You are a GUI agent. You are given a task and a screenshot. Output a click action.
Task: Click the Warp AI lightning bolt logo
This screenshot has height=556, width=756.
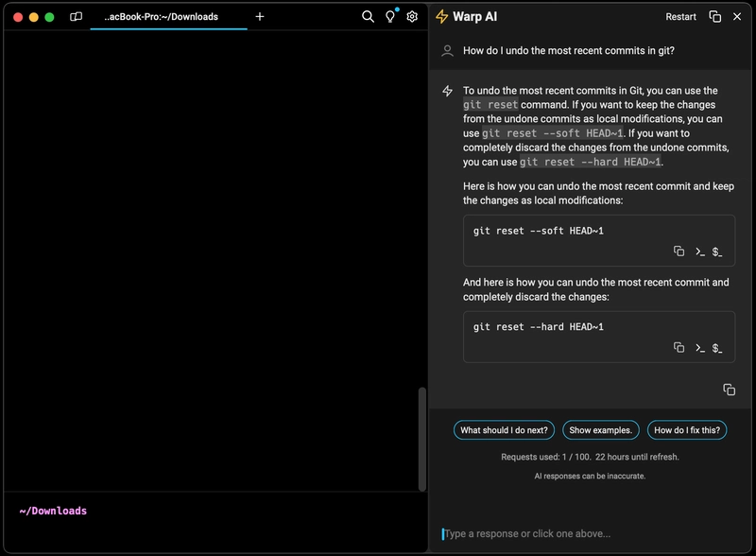441,17
